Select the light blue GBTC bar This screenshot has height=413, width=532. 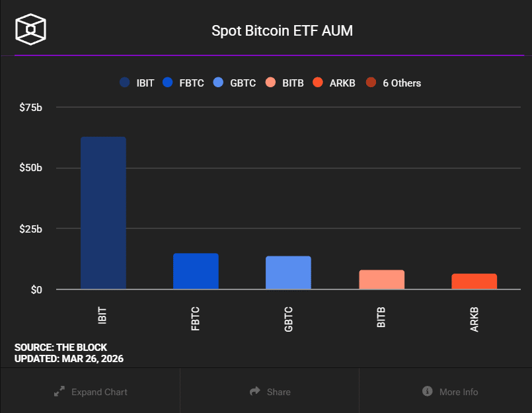click(x=288, y=272)
